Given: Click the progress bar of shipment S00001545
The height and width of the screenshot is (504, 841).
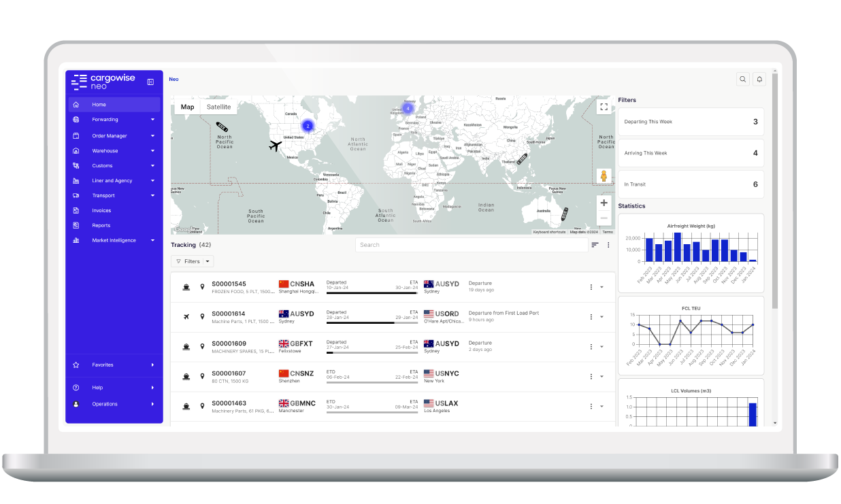Looking at the screenshot, I should [372, 293].
